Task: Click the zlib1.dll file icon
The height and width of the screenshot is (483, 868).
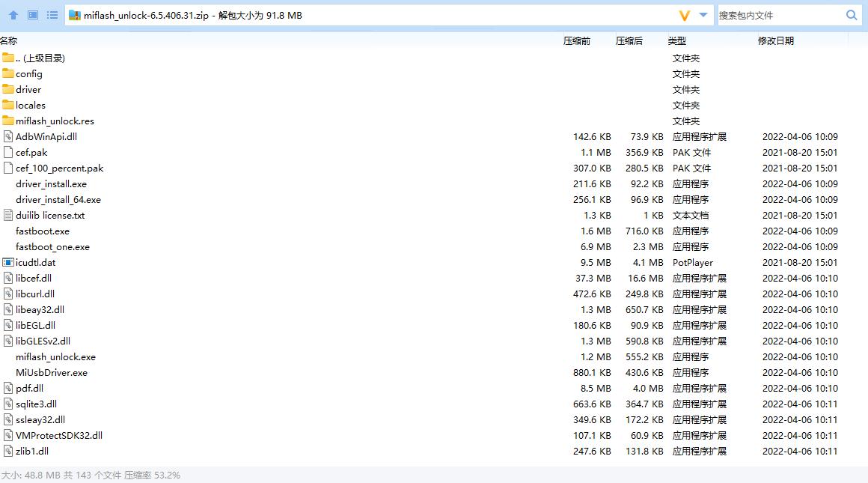Action: point(7,451)
